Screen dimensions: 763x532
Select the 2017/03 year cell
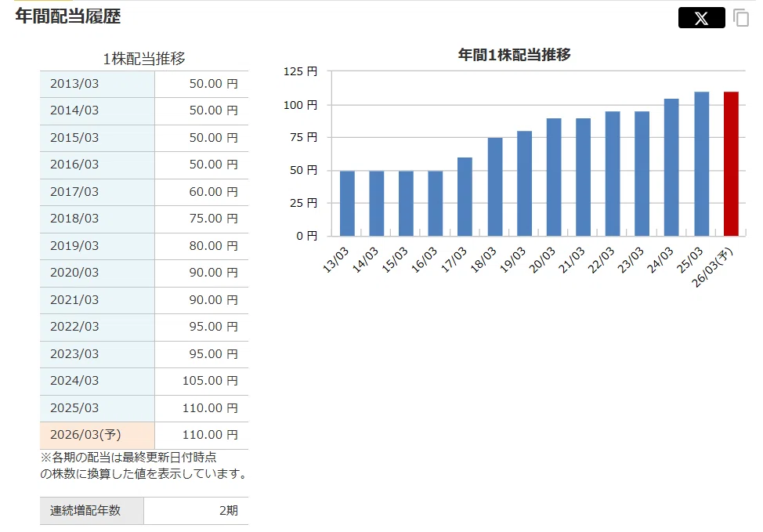click(97, 192)
